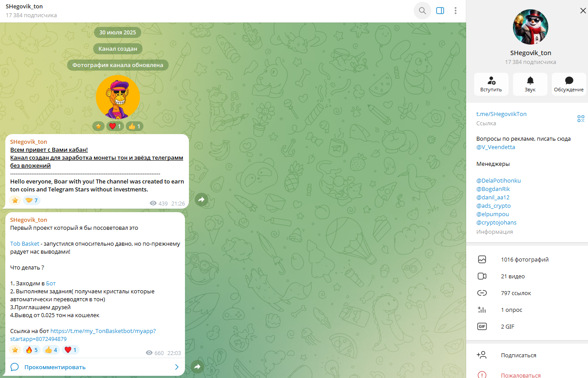Screen dimensions: 588x378
Task: Open the three-dot more options menu
Action: tap(456, 11)
